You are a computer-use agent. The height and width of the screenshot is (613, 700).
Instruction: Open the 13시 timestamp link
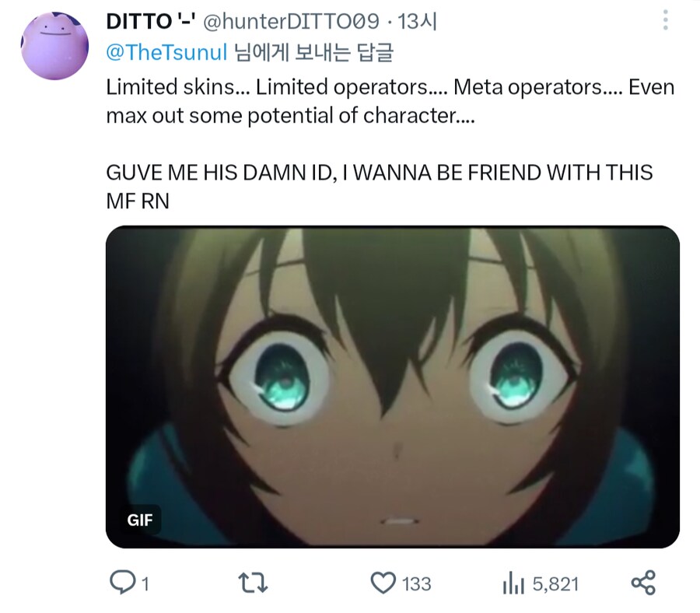click(417, 21)
